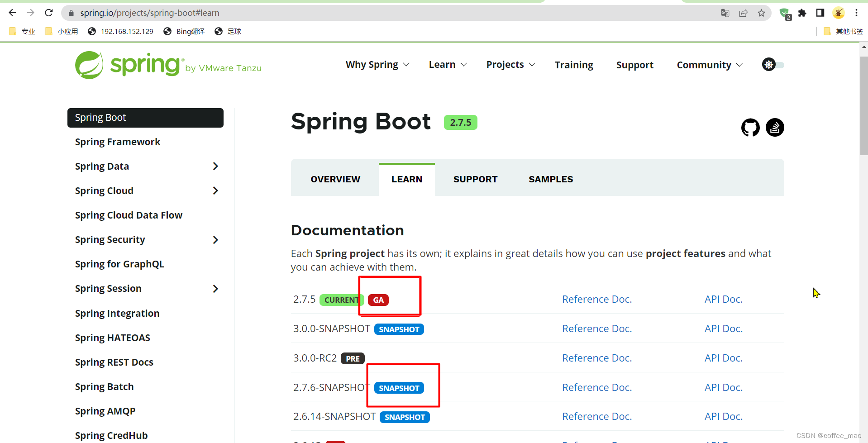
Task: Bookmark page with star icon
Action: [761, 13]
